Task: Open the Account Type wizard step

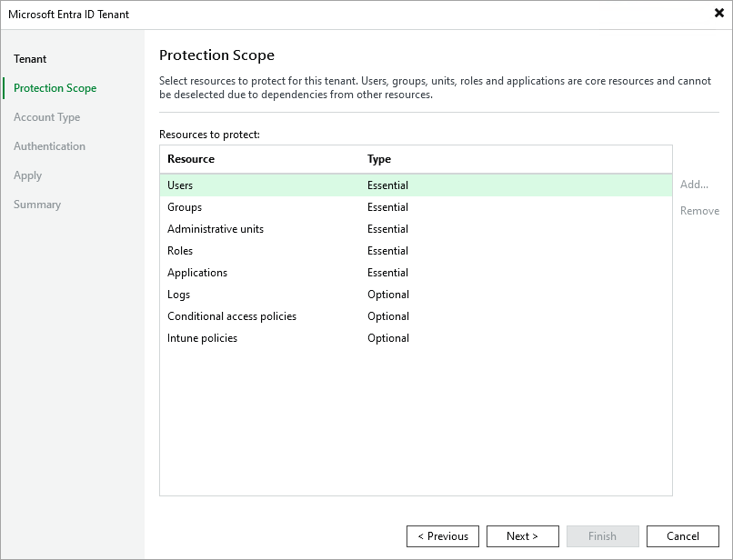Action: pyautogui.click(x=46, y=117)
